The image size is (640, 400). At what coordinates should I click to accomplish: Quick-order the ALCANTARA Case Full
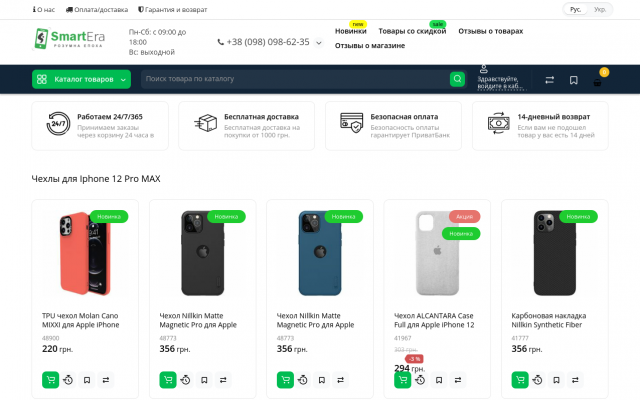(x=420, y=380)
